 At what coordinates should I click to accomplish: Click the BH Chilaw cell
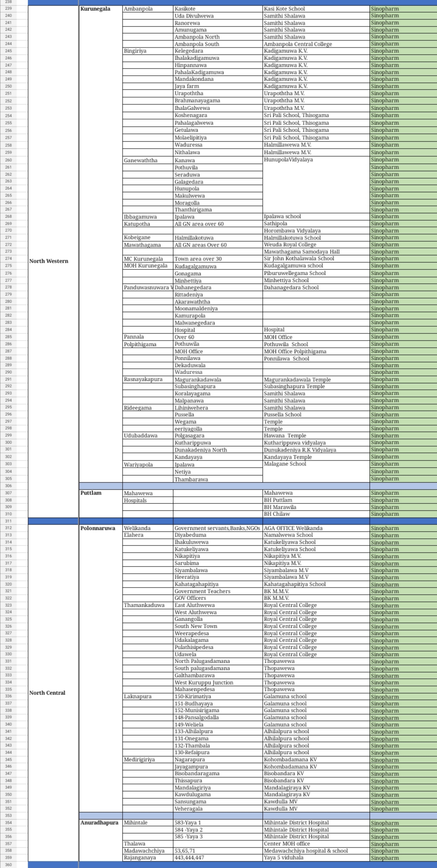pos(316,514)
